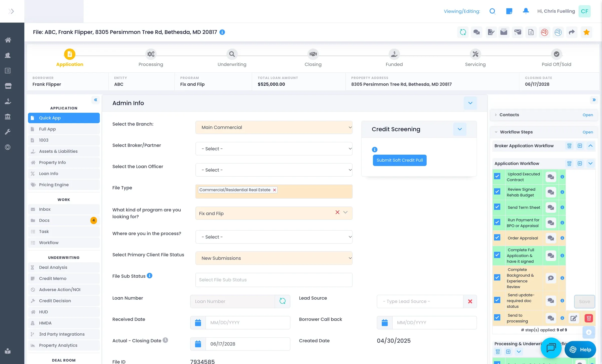Open Where are you in the process dropdown
The height and width of the screenshot is (364, 602).
[274, 237]
